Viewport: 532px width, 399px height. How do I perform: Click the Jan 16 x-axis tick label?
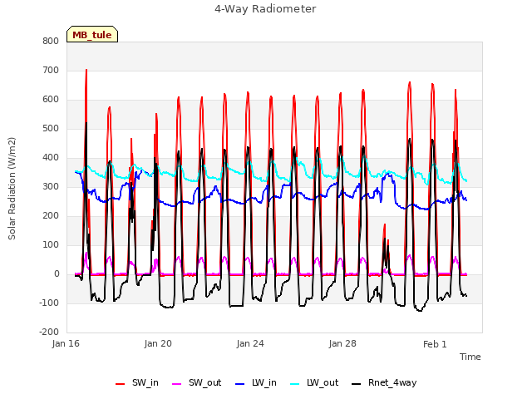66,343
